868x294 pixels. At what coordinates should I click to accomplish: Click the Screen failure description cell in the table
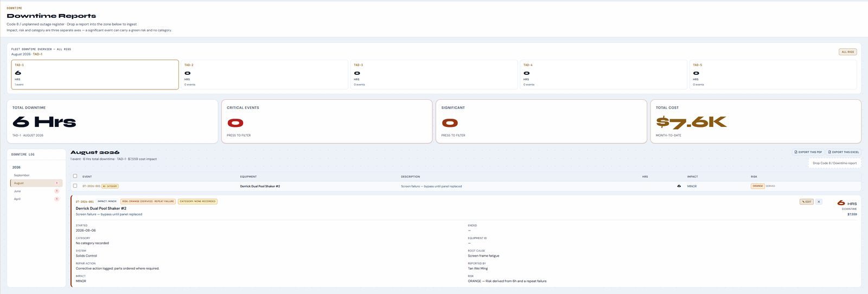[x=431, y=186]
